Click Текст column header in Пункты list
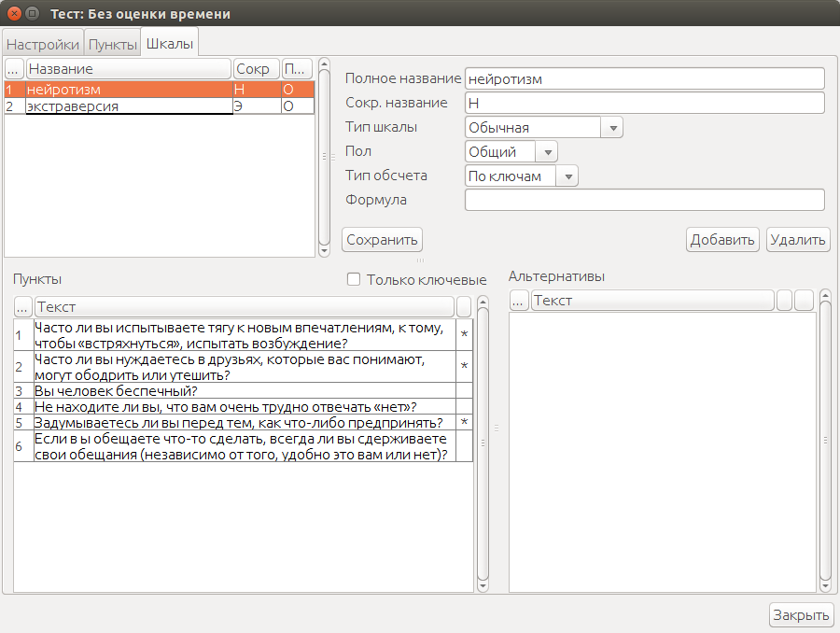840x633 pixels. 245,307
